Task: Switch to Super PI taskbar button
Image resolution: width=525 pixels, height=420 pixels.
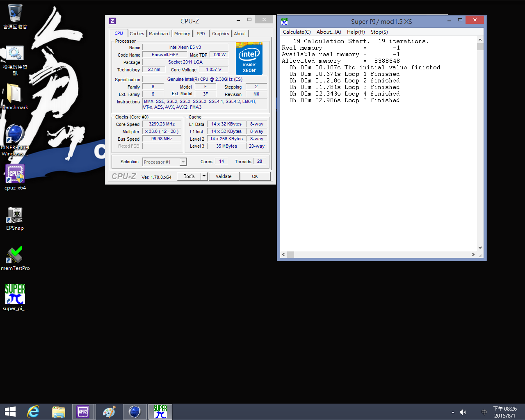Action: click(x=160, y=412)
